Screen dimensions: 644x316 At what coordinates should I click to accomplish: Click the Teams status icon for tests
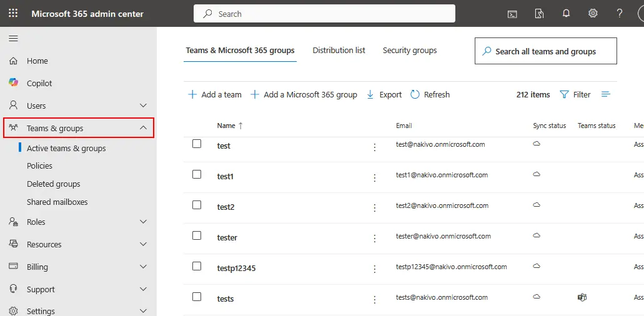pos(582,297)
